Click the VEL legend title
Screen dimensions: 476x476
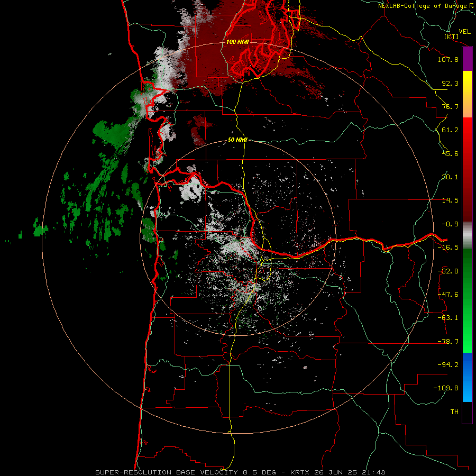pyautogui.click(x=464, y=31)
